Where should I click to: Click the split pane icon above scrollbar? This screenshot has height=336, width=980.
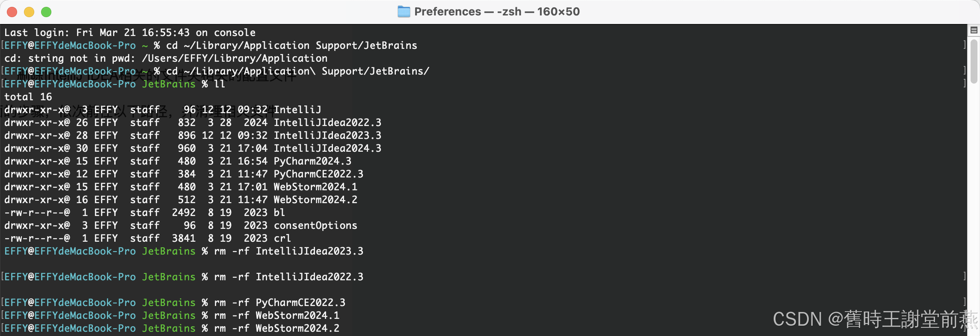click(974, 30)
